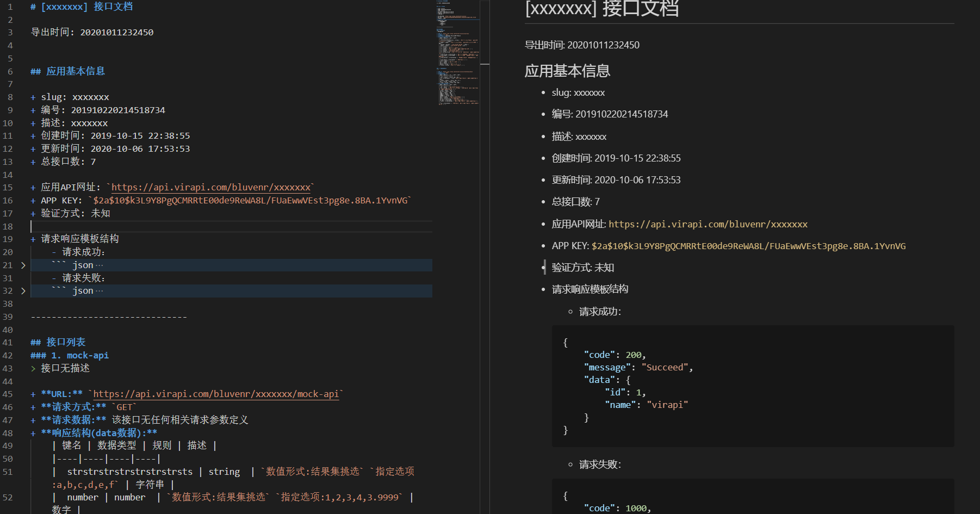Image resolution: width=980 pixels, height=514 pixels.
Task: Click the '请求响应模板结构' line in editor
Action: (x=75, y=239)
